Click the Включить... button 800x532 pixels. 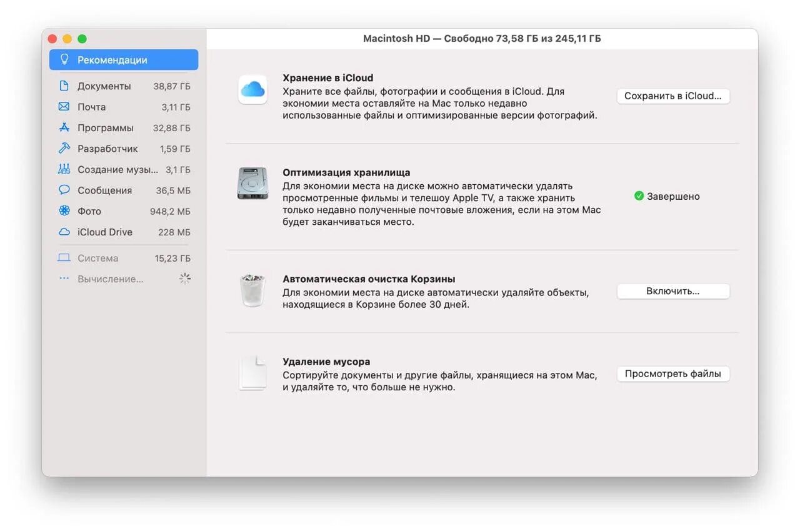[x=673, y=291]
